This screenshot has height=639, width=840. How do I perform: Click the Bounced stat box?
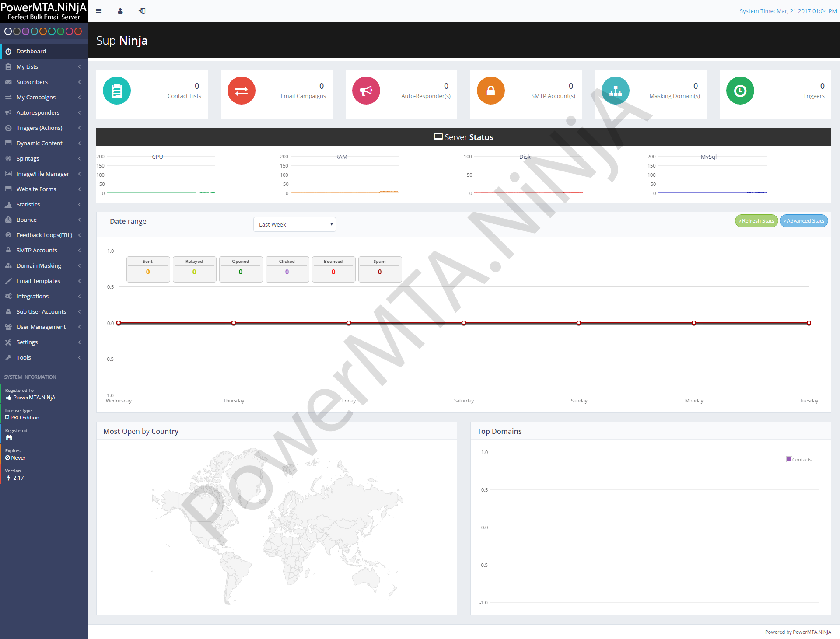coord(333,269)
